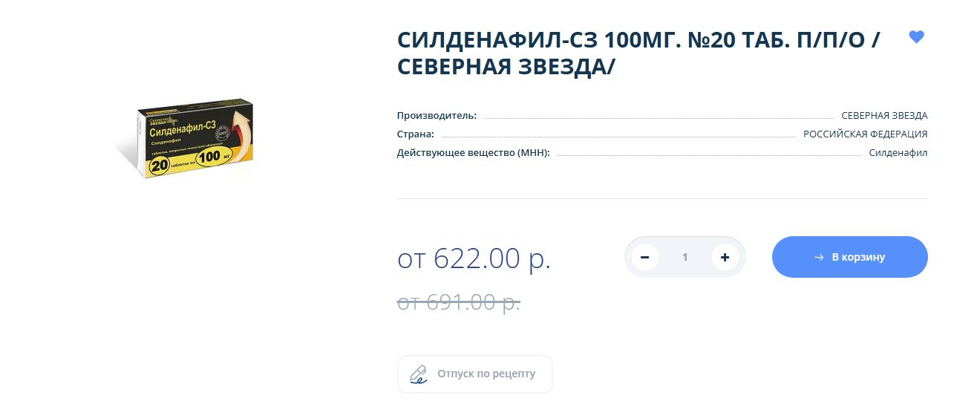Click the quantity input field
Screen dimensions: 980x407
point(685,257)
